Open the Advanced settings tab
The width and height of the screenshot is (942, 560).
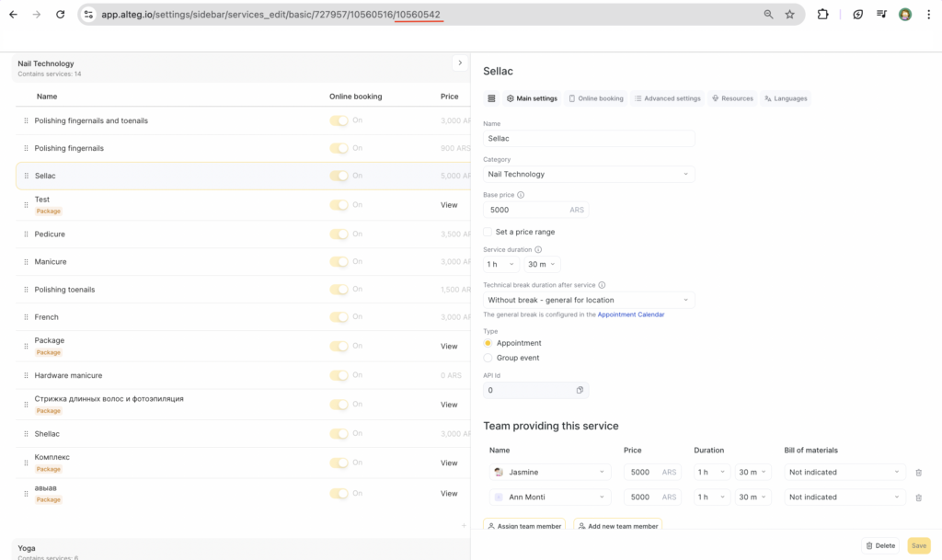[x=667, y=98]
